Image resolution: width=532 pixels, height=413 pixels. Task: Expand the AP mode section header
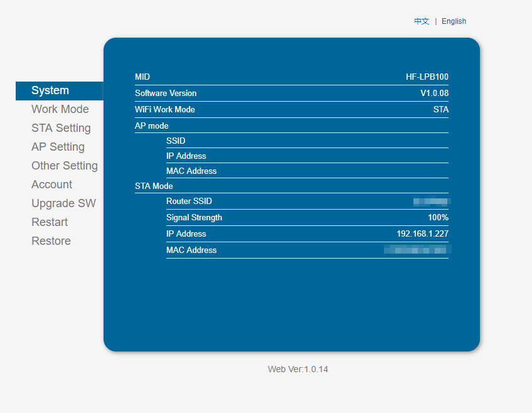click(292, 126)
